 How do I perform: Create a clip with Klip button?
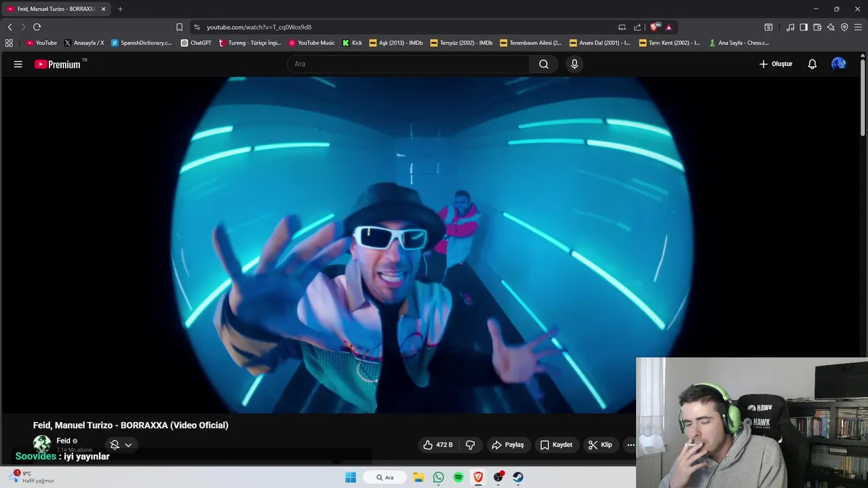600,445
